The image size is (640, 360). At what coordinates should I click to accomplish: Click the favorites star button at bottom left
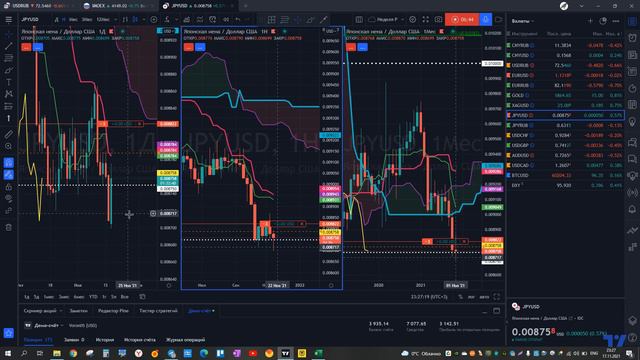pos(9,333)
